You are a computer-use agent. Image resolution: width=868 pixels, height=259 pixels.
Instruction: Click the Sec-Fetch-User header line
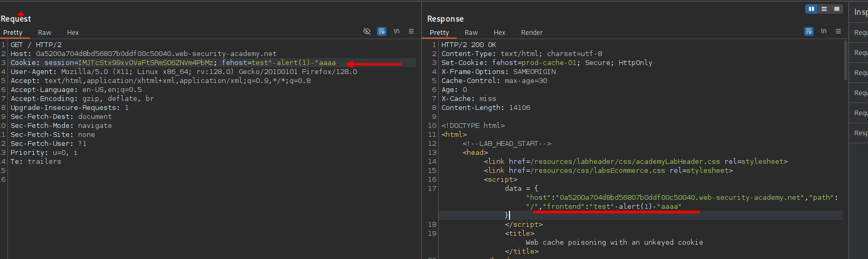[x=49, y=144]
